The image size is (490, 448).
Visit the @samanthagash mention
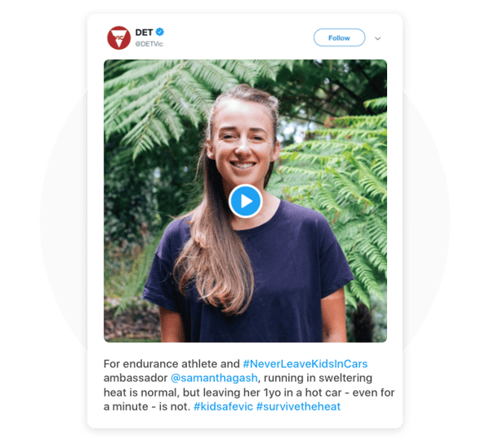tap(214, 378)
